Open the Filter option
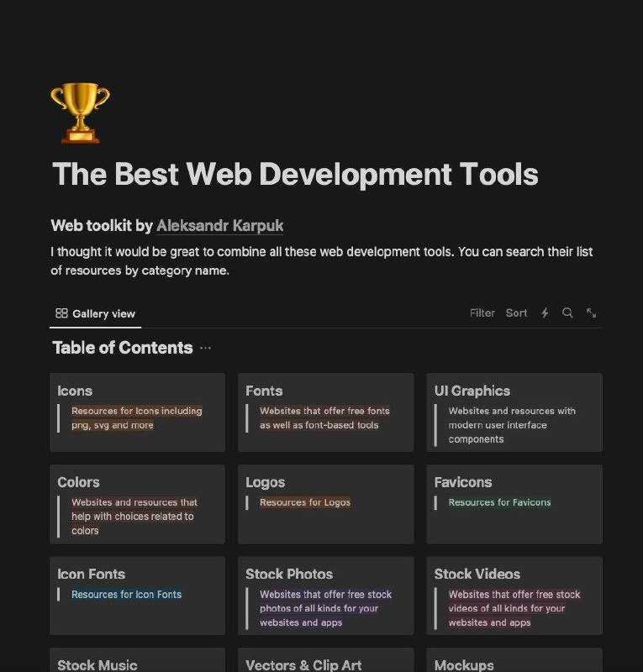 click(482, 312)
